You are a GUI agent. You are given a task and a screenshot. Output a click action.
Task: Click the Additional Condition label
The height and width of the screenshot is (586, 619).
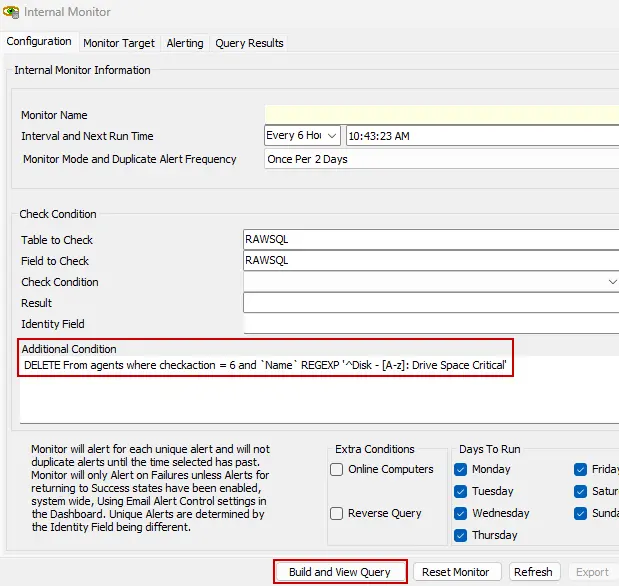pyautogui.click(x=69, y=349)
